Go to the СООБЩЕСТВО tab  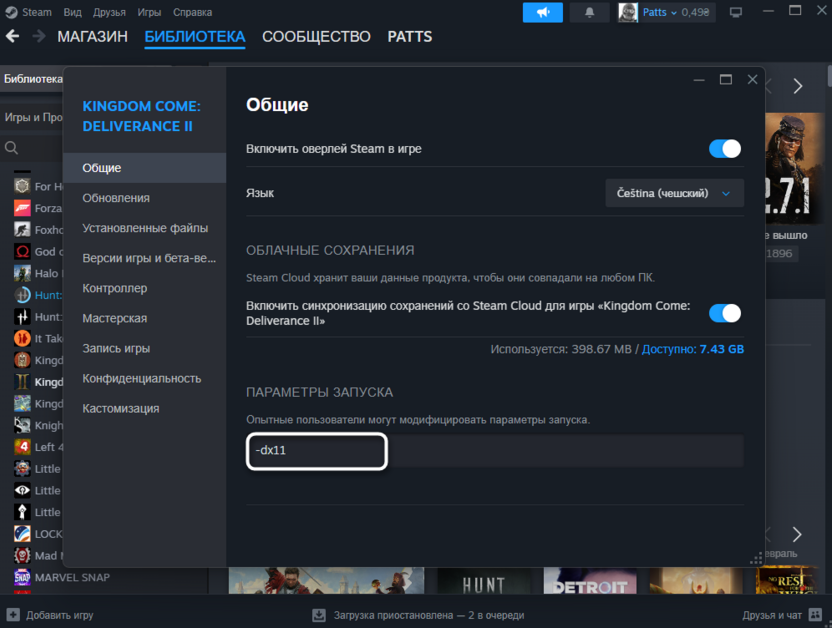pyautogui.click(x=316, y=37)
